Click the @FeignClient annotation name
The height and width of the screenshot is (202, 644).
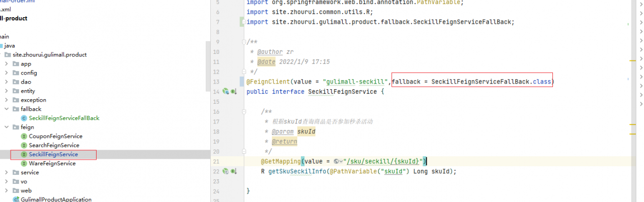pos(268,82)
